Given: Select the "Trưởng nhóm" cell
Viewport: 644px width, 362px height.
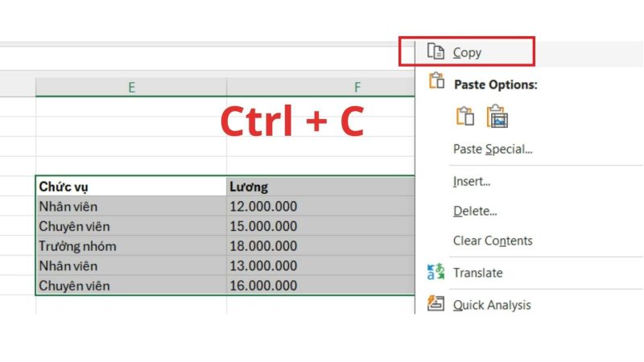Looking at the screenshot, I should coord(131,246).
